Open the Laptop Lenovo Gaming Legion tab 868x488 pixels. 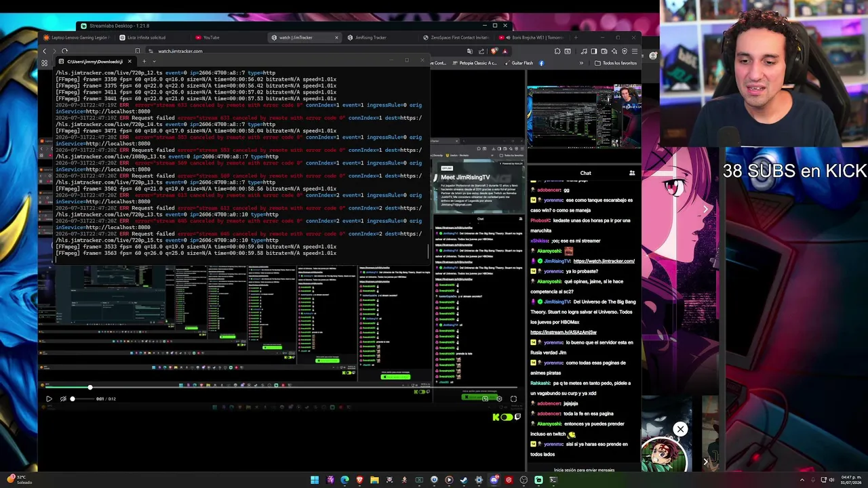click(x=76, y=37)
